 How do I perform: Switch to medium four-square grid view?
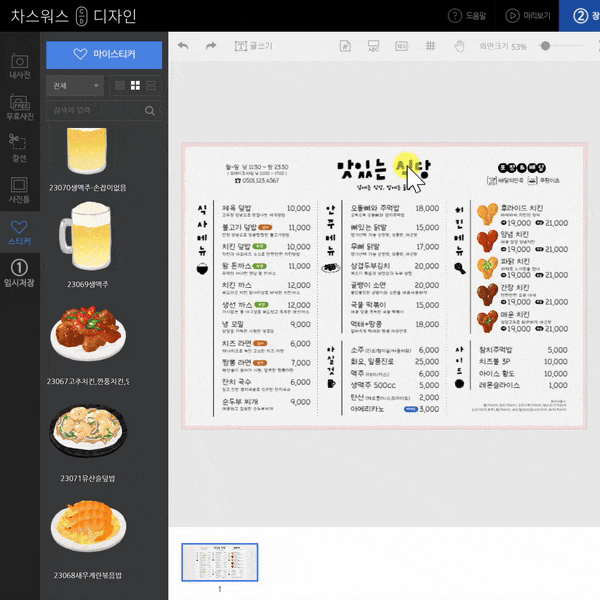point(135,86)
